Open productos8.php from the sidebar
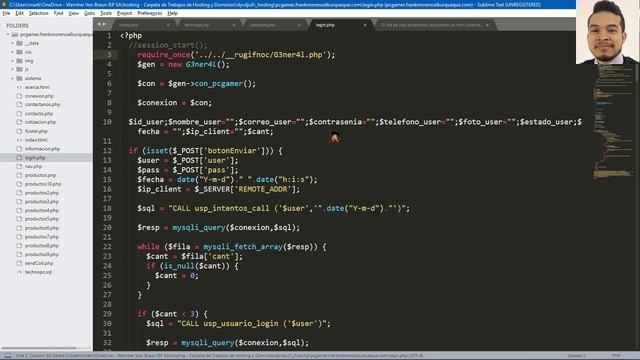Viewport: 640px width, 360px height. pos(42,245)
